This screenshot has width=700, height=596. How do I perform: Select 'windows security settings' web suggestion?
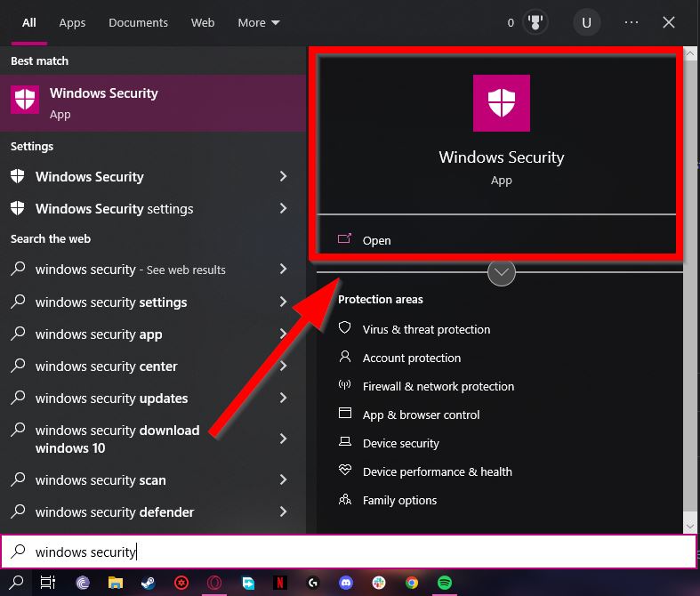click(153, 302)
